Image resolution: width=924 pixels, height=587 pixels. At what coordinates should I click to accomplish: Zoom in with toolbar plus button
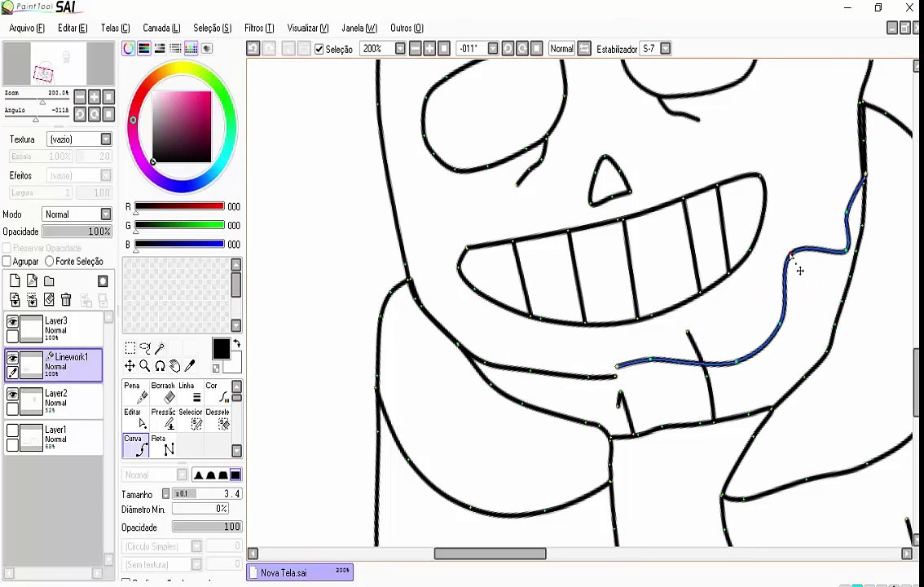point(429,49)
